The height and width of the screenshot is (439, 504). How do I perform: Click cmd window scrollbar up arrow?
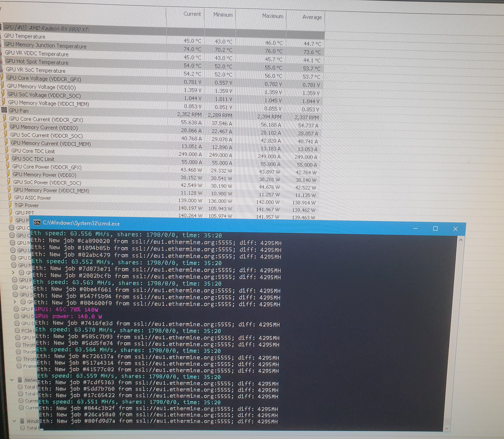click(x=461, y=240)
